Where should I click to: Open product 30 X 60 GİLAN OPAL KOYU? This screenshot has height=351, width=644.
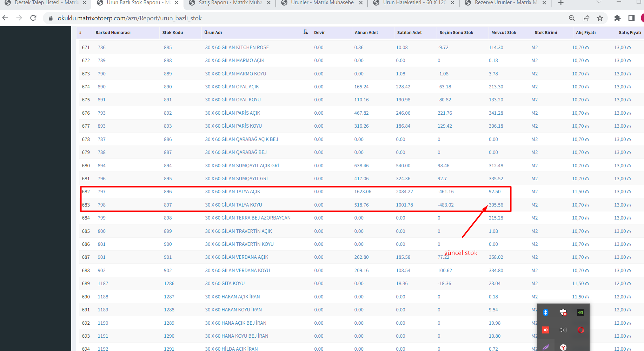coord(233,100)
